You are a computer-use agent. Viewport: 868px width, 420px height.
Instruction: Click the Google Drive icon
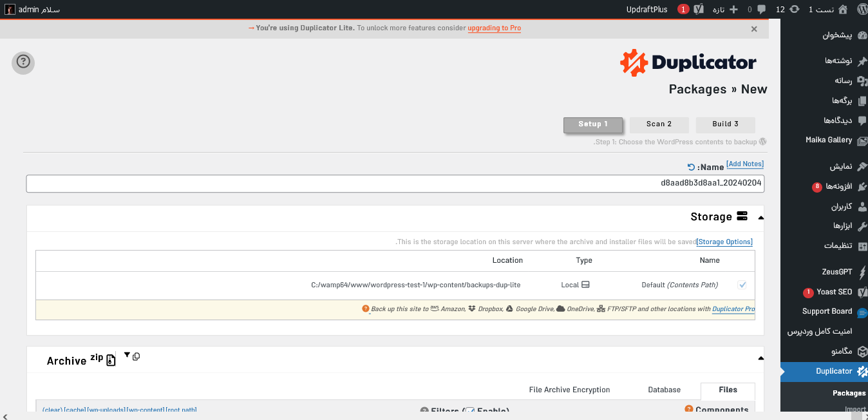point(509,309)
